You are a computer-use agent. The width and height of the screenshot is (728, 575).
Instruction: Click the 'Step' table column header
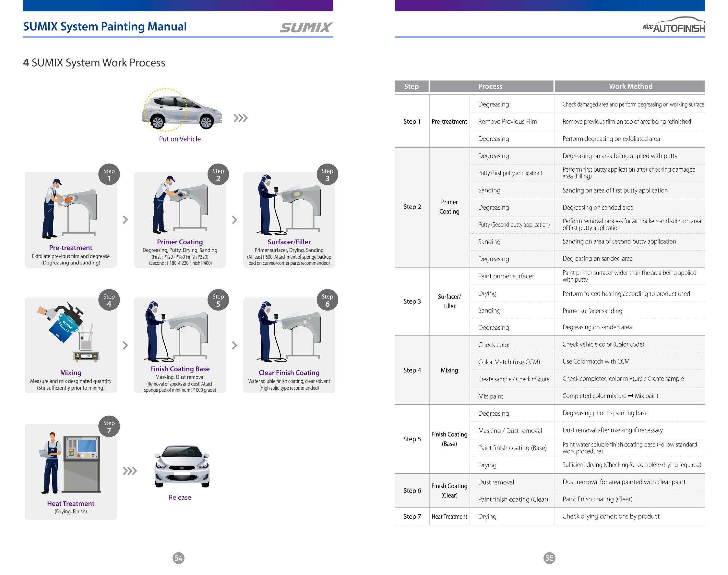tap(412, 87)
